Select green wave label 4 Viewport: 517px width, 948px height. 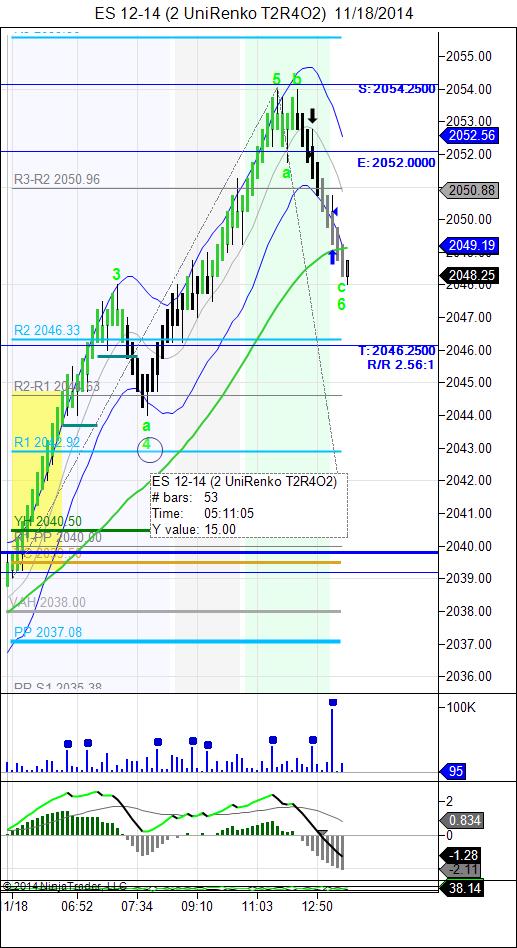click(147, 443)
